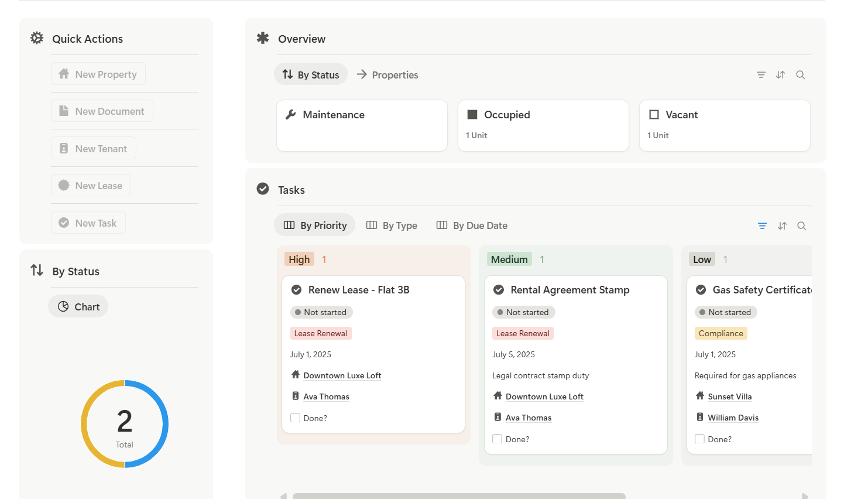Click the sort icon in Overview toolbar

coord(781,75)
